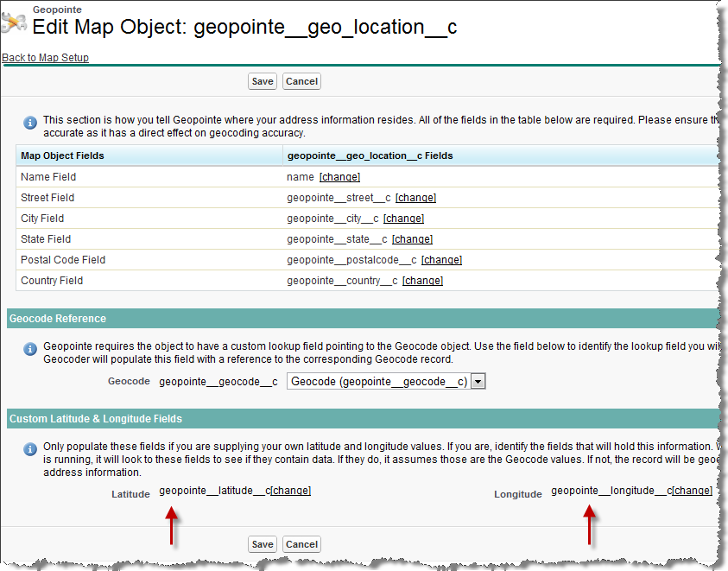728x571 pixels.
Task: Click the Custom Latitude & Longitude info icon
Action: [30, 449]
